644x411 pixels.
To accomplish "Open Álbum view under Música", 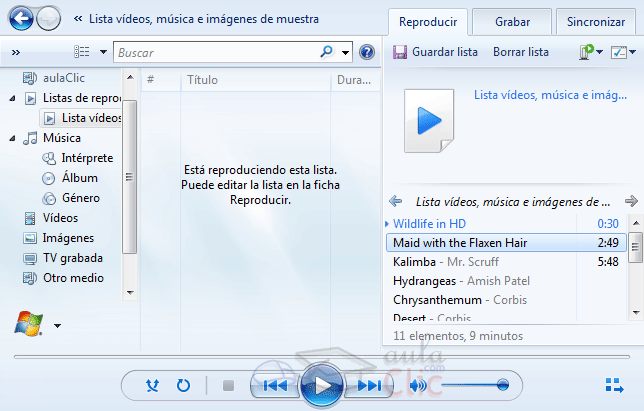I will [70, 178].
